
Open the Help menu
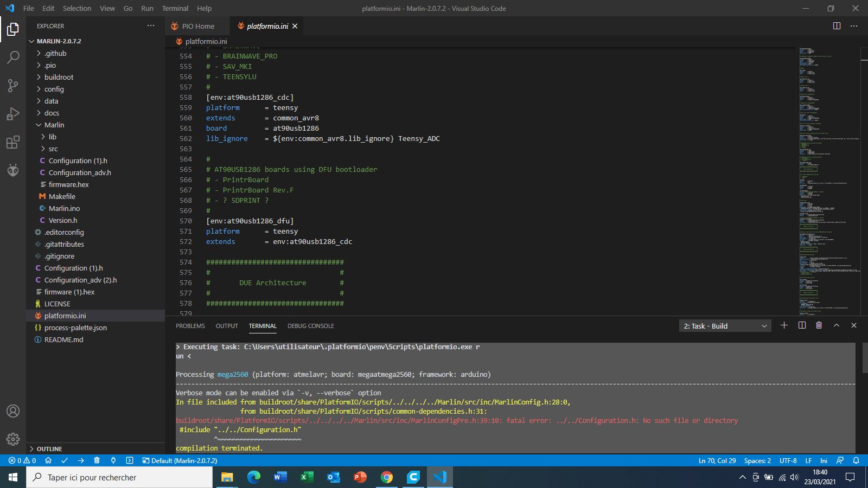204,8
